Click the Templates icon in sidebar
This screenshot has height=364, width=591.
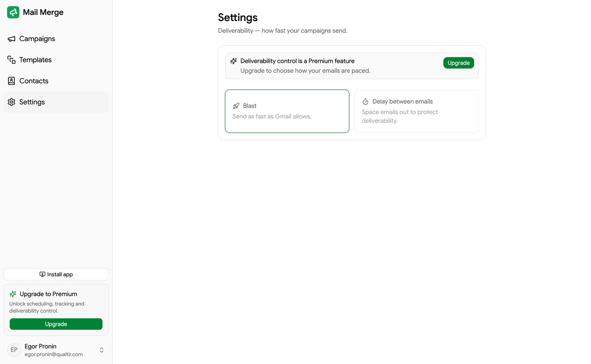coord(11,60)
